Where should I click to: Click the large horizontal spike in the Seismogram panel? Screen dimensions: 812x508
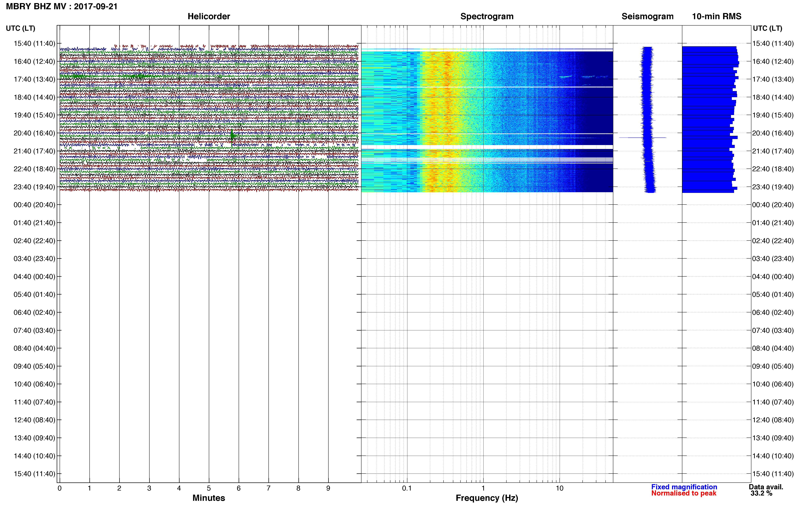642,138
